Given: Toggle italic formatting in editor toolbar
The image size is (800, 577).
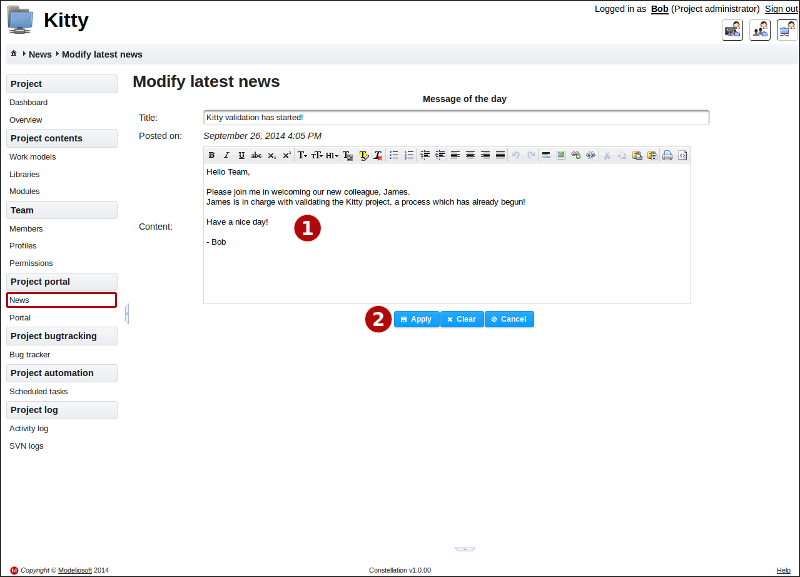Looking at the screenshot, I should tap(227, 155).
